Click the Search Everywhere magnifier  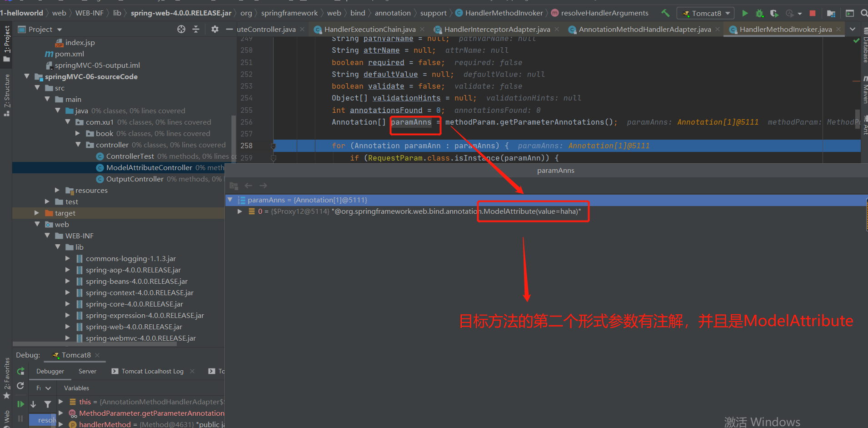click(864, 13)
